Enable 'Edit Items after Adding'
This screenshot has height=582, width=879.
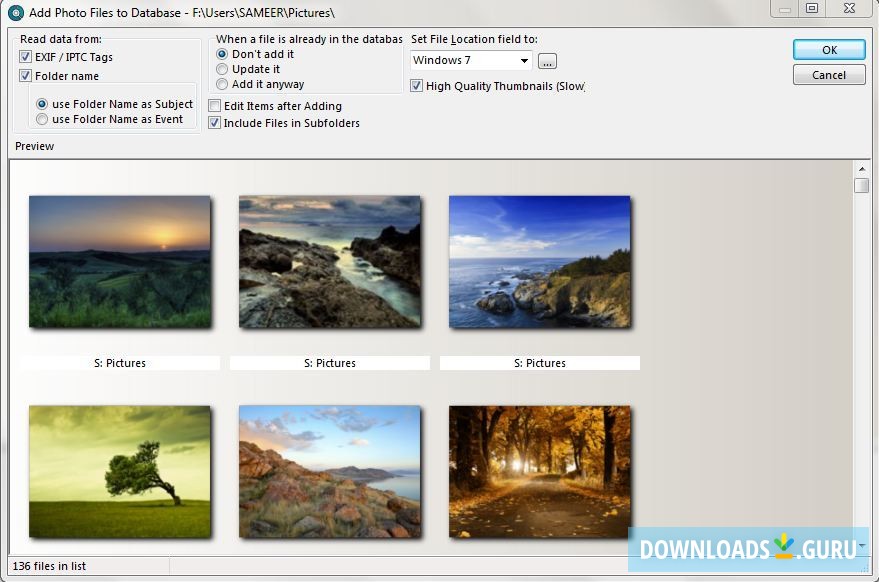coord(215,105)
